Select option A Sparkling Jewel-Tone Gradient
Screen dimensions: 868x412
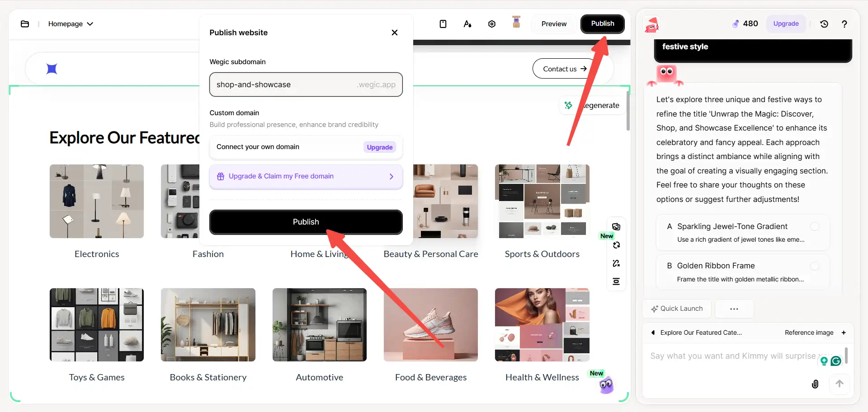(x=742, y=232)
